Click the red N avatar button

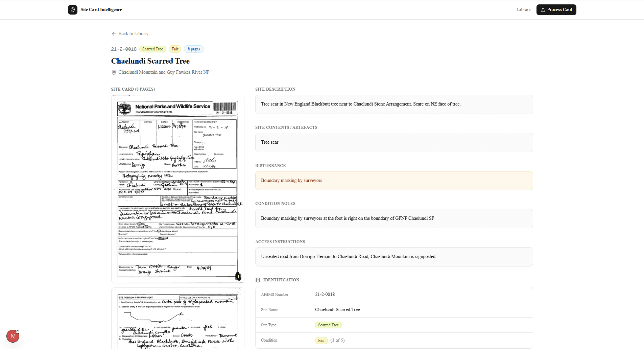tap(13, 336)
